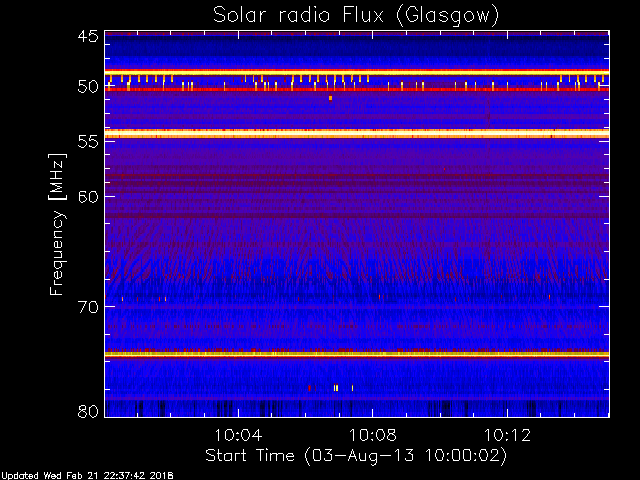This screenshot has height=480, width=640.
Task: Click the 10:04 time tick label
Action: [238, 436]
